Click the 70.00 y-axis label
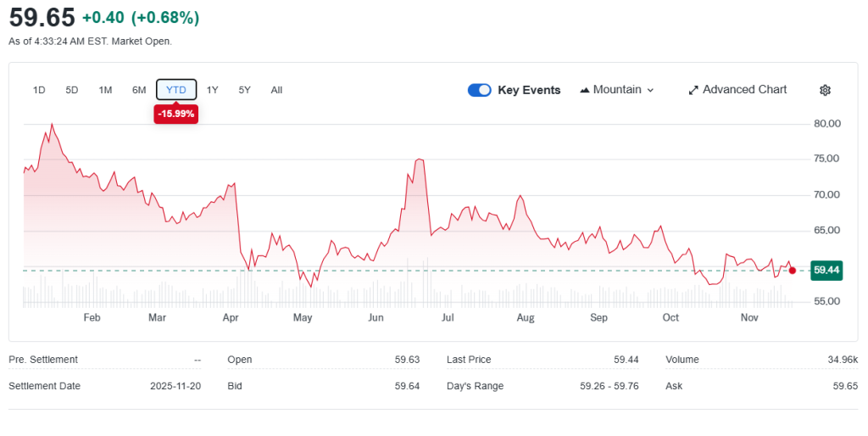 pos(826,195)
